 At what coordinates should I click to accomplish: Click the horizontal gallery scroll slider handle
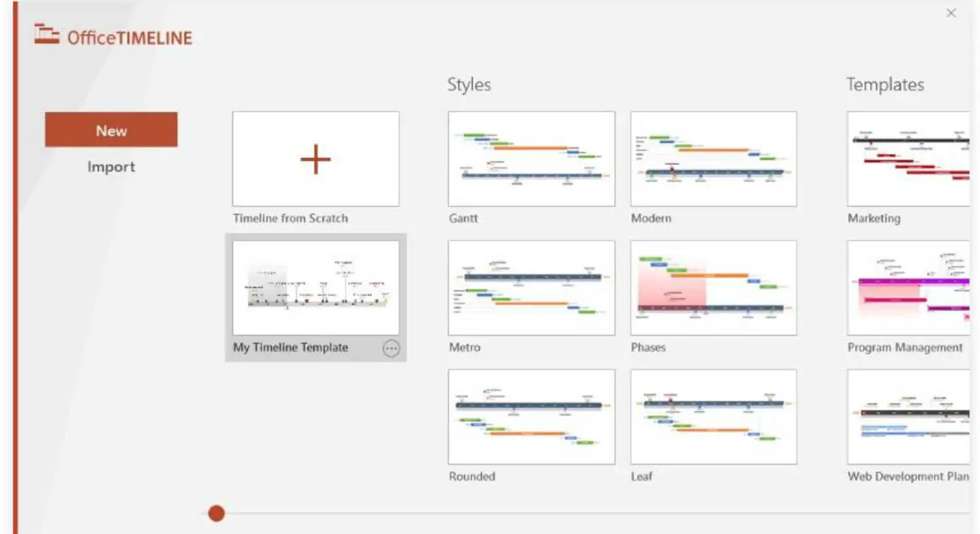click(x=217, y=514)
